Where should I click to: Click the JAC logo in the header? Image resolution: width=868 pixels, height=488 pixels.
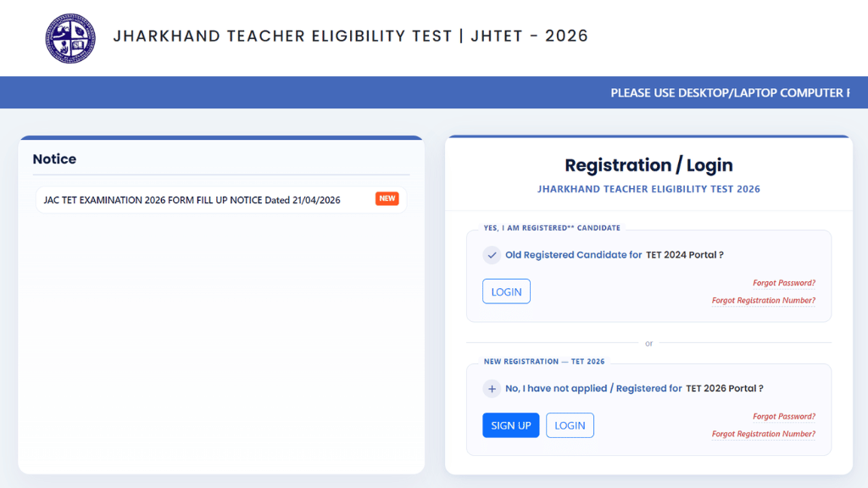(70, 38)
